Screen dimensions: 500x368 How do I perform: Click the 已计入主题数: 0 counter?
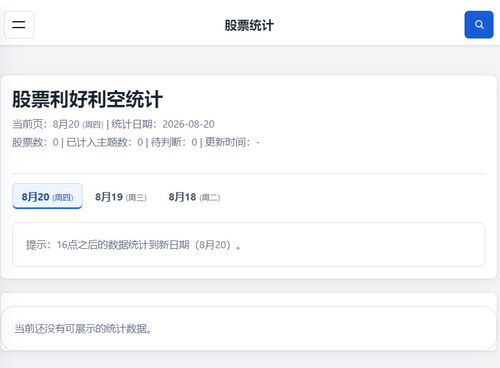click(105, 142)
